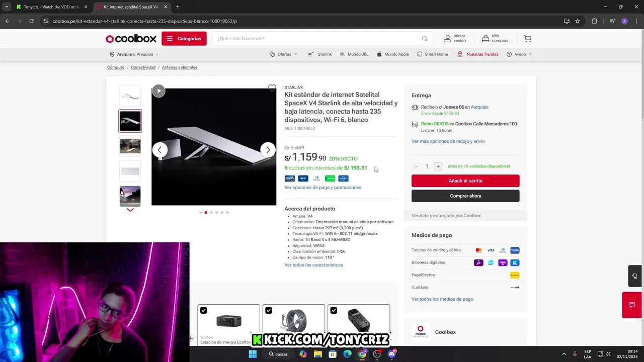This screenshot has height=362, width=644.
Task: Click Comprar ahora button
Action: 465,196
